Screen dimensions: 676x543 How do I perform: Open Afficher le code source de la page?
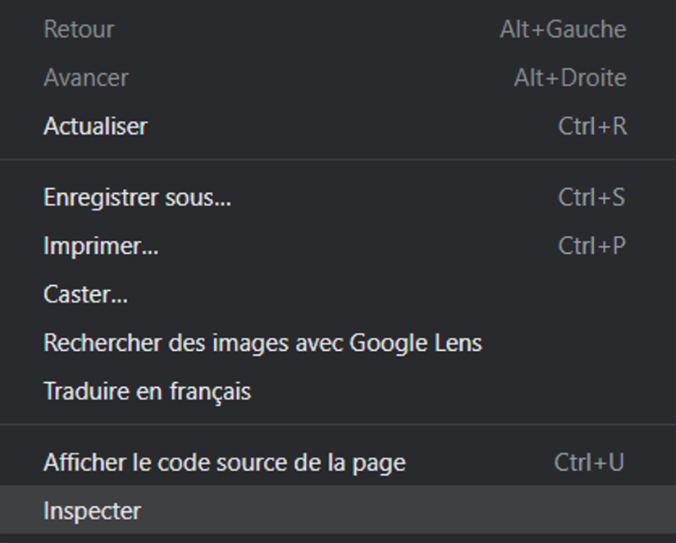pyautogui.click(x=224, y=463)
